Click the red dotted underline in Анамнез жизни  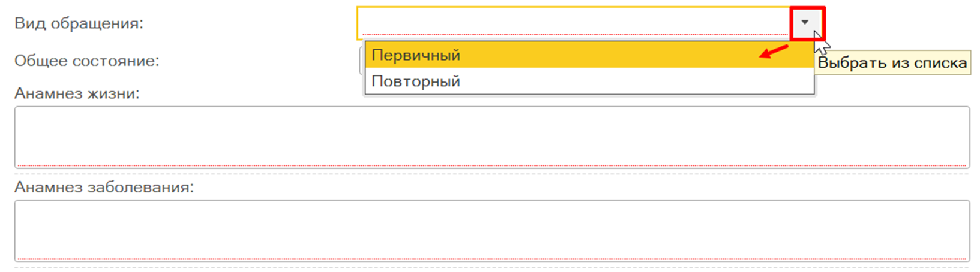[x=492, y=165]
